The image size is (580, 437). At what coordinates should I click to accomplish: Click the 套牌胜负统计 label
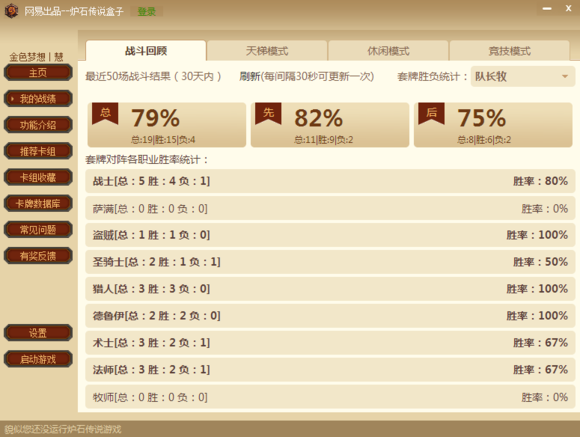(432, 77)
